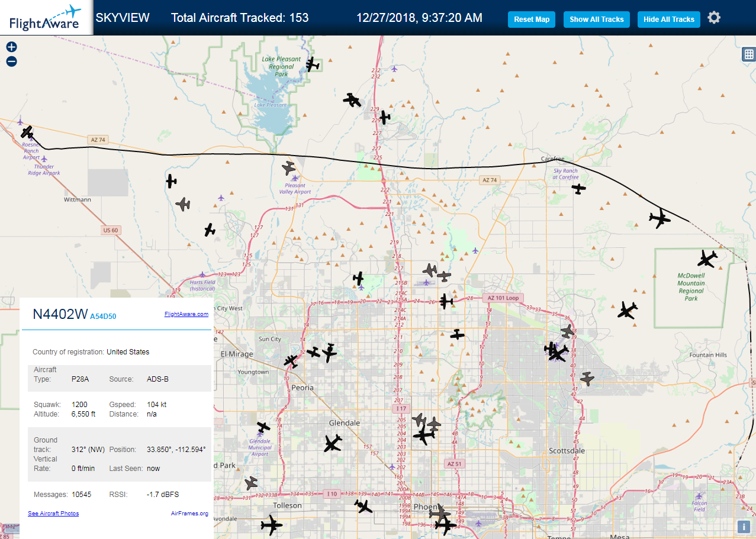The image size is (756, 539).
Task: Click the N4402W callsign heading
Action: coord(60,314)
